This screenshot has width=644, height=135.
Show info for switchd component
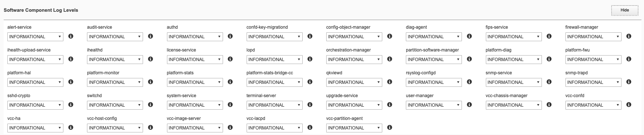[x=150, y=105]
